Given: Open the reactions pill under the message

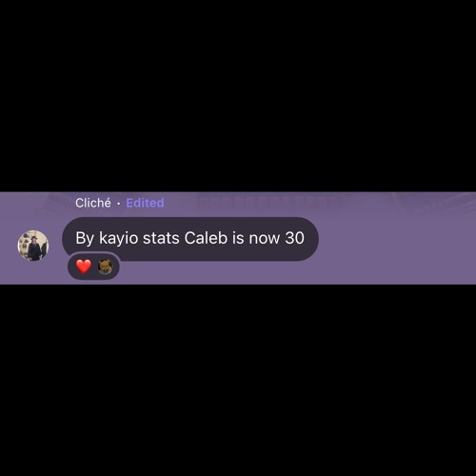Looking at the screenshot, I should [94, 267].
